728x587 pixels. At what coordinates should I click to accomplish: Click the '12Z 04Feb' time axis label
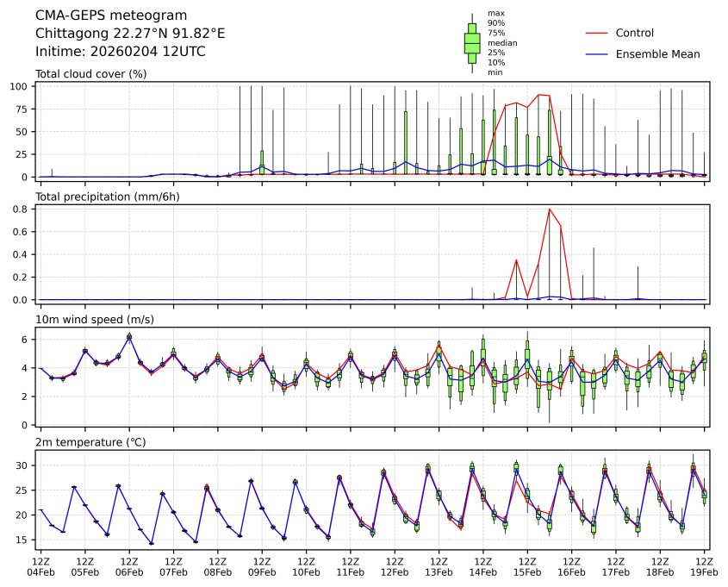40,565
